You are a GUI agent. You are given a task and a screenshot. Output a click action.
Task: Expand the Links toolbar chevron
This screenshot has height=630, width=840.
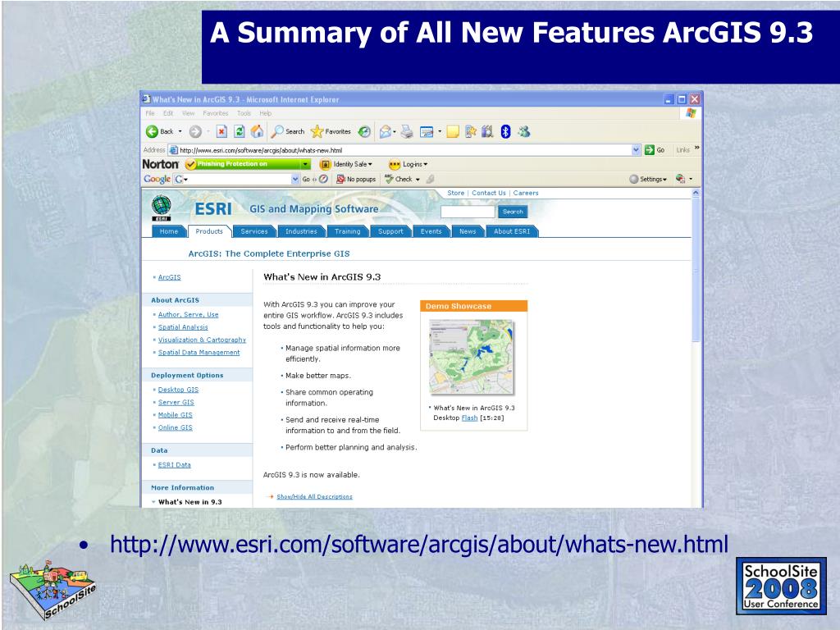(x=697, y=148)
